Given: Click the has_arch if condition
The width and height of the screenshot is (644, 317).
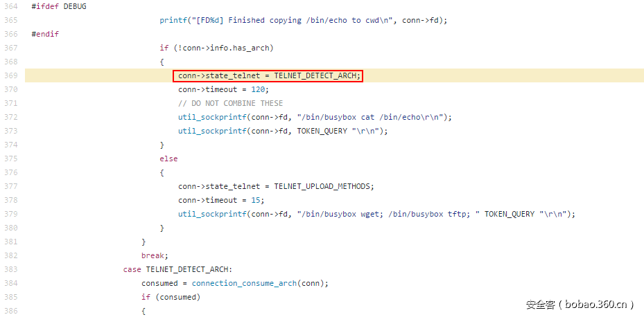Looking at the screenshot, I should point(216,48).
